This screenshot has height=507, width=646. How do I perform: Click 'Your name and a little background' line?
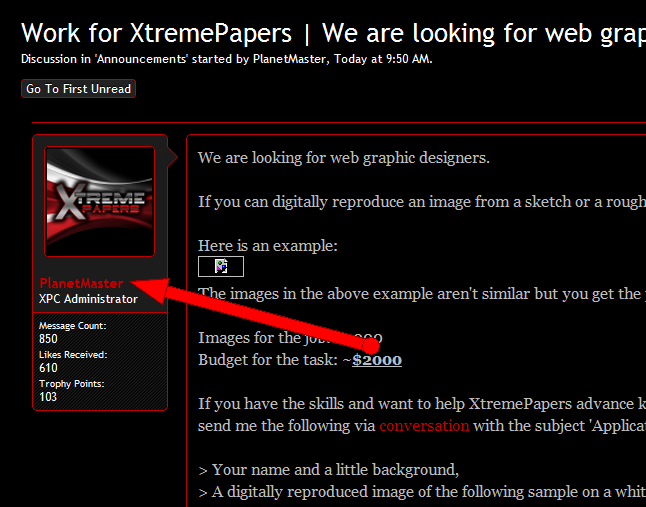[335, 470]
